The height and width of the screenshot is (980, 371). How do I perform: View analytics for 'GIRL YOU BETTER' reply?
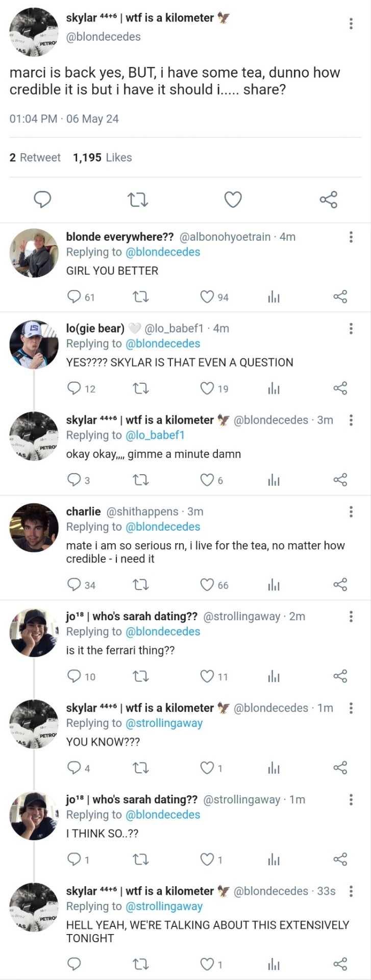[x=274, y=297]
